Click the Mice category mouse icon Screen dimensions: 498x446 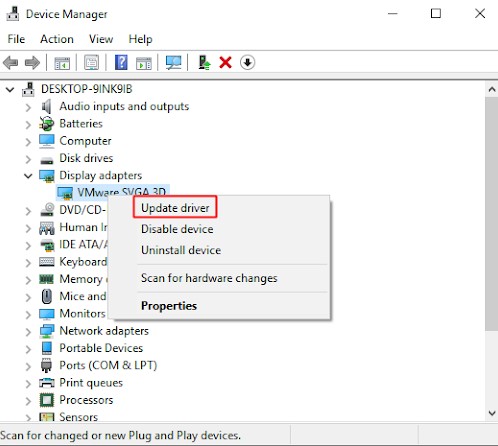pyautogui.click(x=47, y=296)
